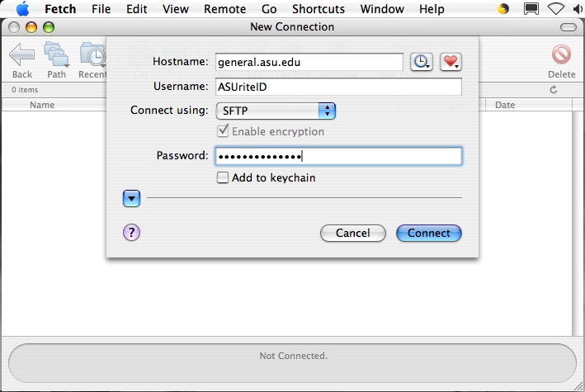Open the Connect using SFTP dropdown

click(276, 111)
